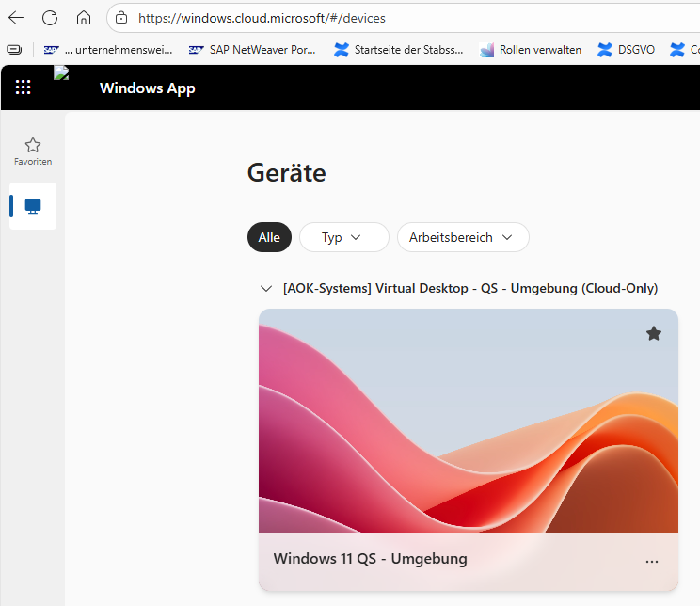Click the Rollen verwalten bookmark
This screenshot has width=700, height=606.
click(x=531, y=50)
